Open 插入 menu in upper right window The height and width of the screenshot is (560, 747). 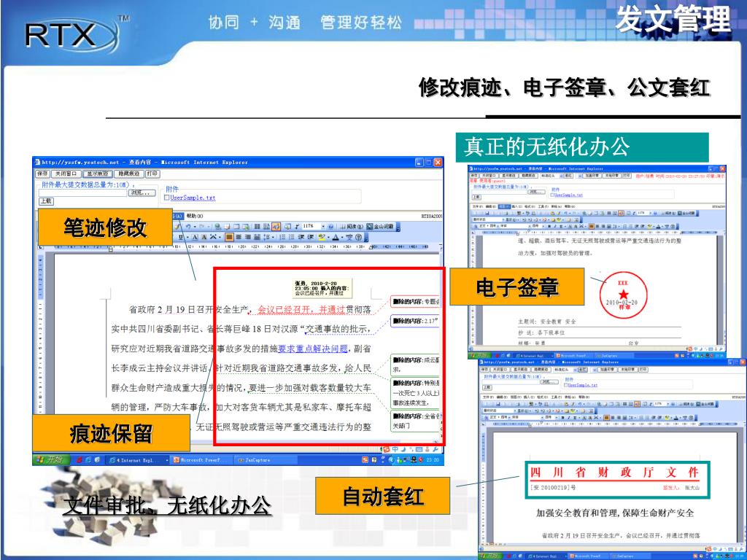pos(517,206)
